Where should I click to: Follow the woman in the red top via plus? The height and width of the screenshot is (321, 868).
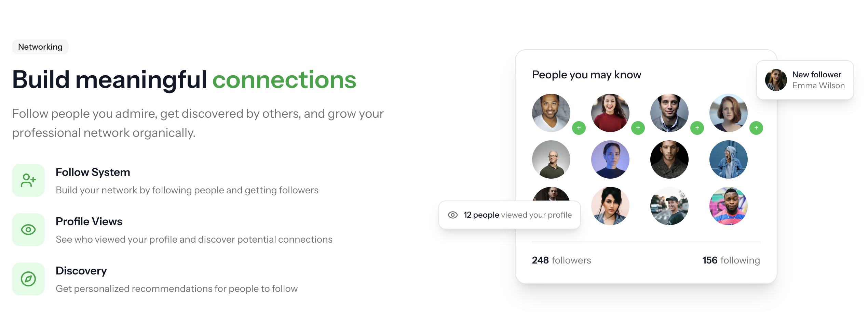[x=638, y=128]
